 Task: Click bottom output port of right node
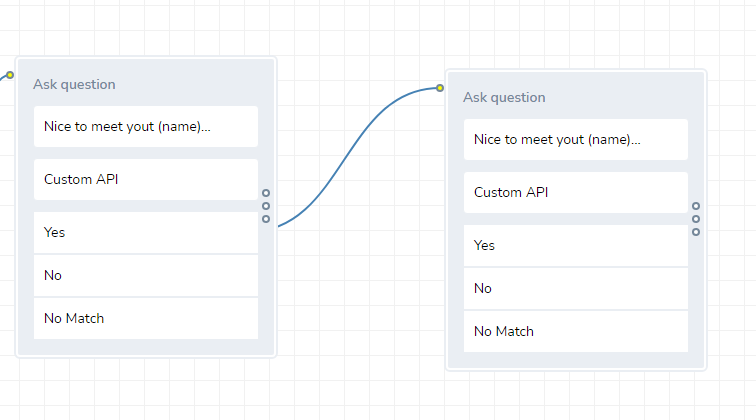696,232
